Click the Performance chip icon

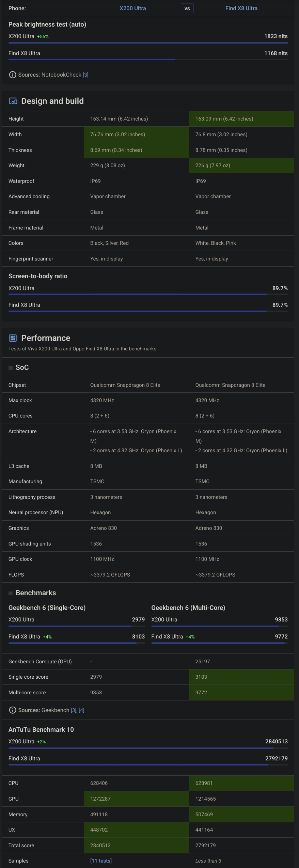(13, 338)
